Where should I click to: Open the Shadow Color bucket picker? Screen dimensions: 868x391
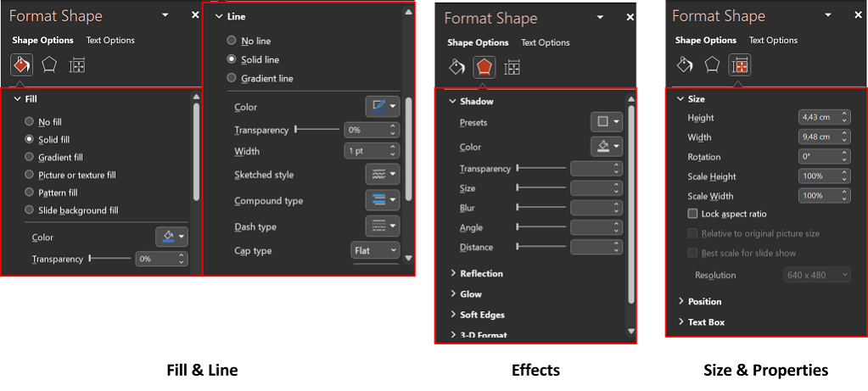(x=607, y=147)
